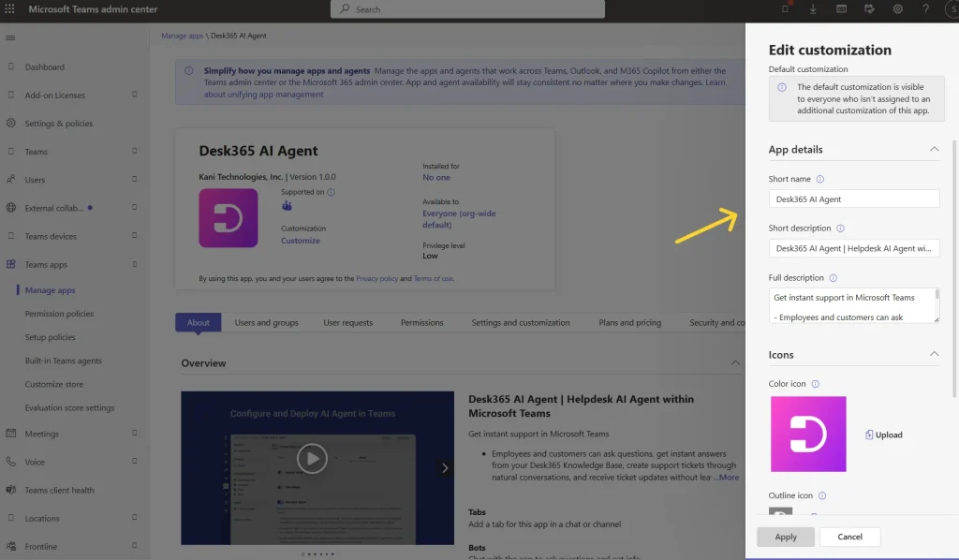
Task: Click the Supported on info icon
Action: coord(331,192)
